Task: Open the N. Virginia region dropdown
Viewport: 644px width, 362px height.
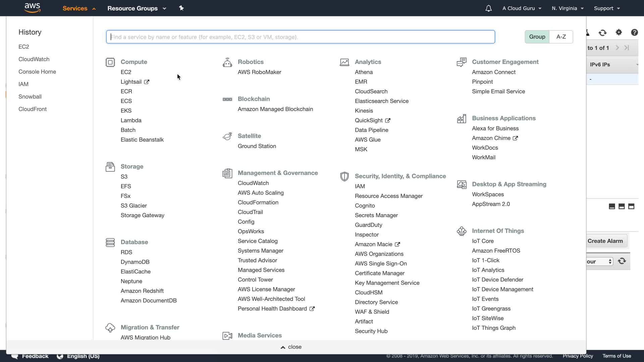Action: [568, 8]
